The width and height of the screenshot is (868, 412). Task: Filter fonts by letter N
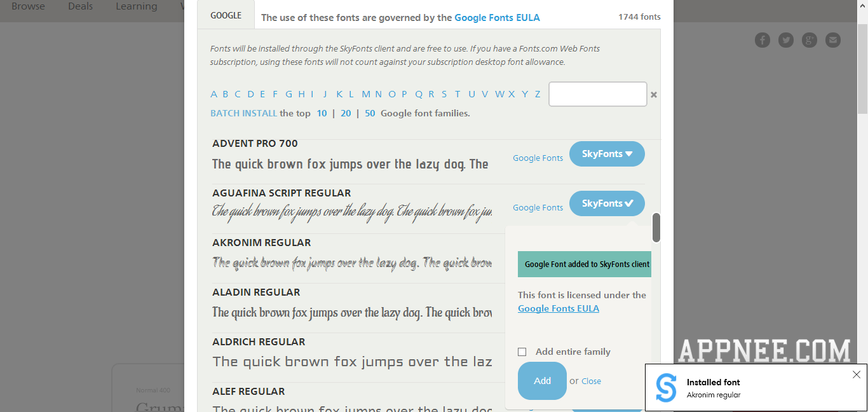(378, 94)
